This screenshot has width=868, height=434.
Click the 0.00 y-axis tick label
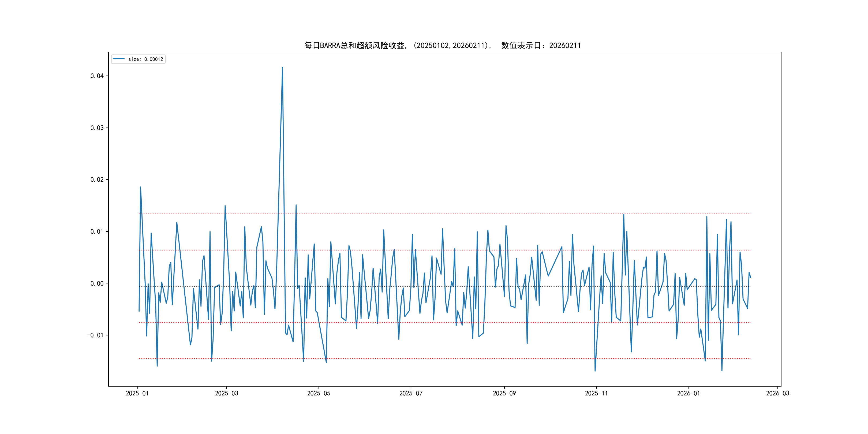[97, 284]
